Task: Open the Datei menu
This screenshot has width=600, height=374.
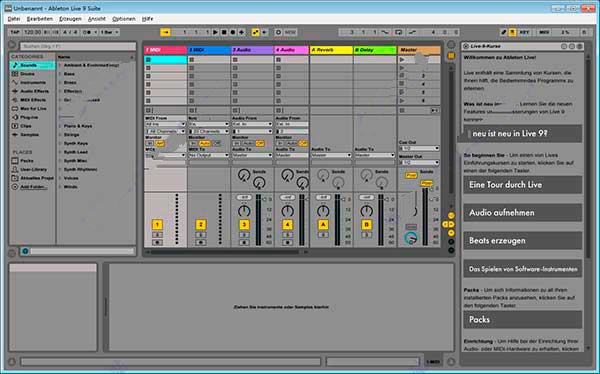Action: coord(14,19)
